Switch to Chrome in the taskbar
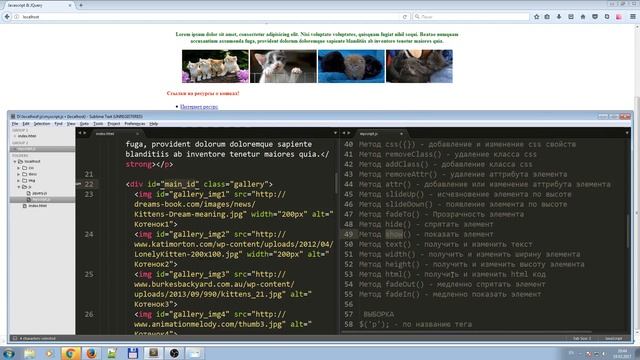Viewport: 640px width, 360px height. 71,353
